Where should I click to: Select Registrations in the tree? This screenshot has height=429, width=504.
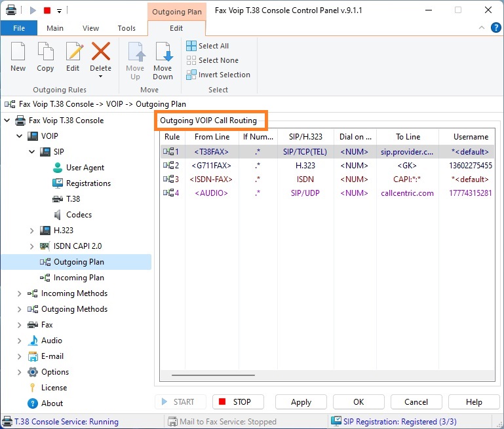coord(81,183)
